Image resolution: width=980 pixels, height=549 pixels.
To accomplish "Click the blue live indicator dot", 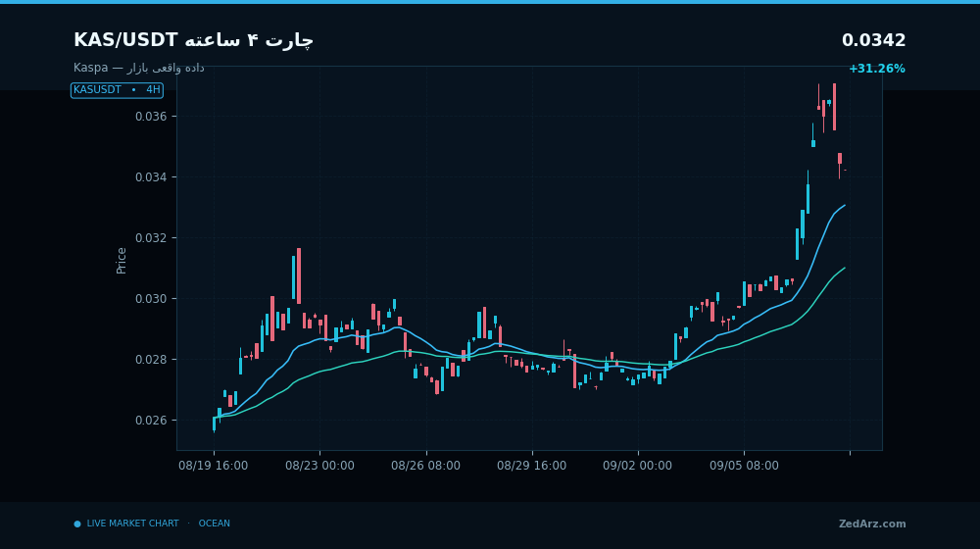I will (77, 524).
